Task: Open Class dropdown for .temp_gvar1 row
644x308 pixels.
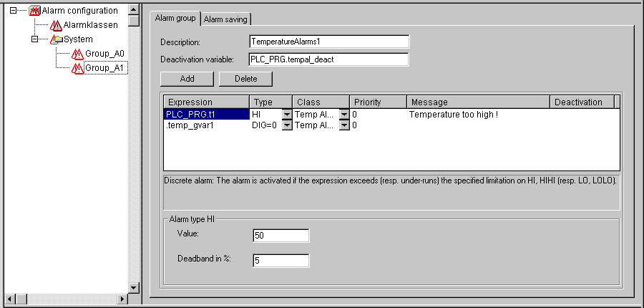Action: [344, 125]
